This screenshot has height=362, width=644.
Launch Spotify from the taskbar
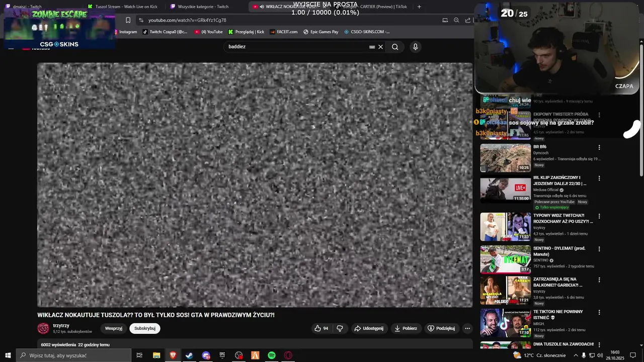pyautogui.click(x=272, y=355)
